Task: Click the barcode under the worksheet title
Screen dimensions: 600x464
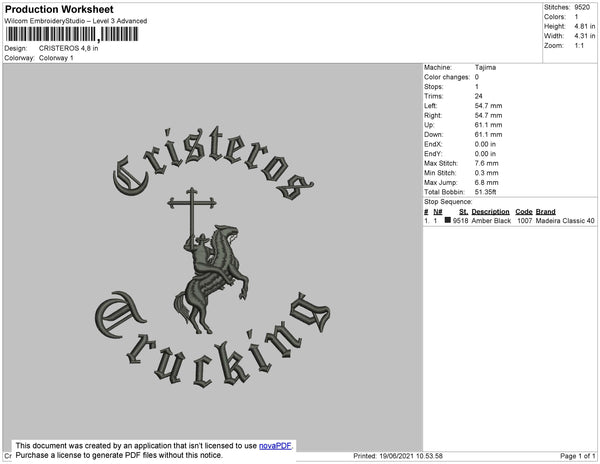Action: click(72, 34)
